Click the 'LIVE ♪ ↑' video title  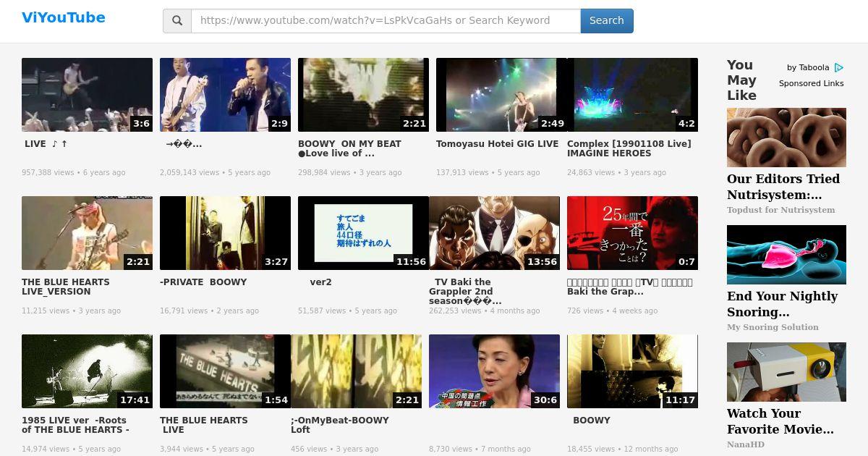(46, 144)
